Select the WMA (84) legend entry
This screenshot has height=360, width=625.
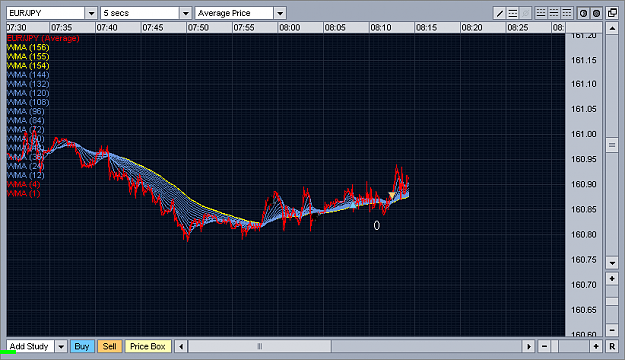click(x=26, y=121)
